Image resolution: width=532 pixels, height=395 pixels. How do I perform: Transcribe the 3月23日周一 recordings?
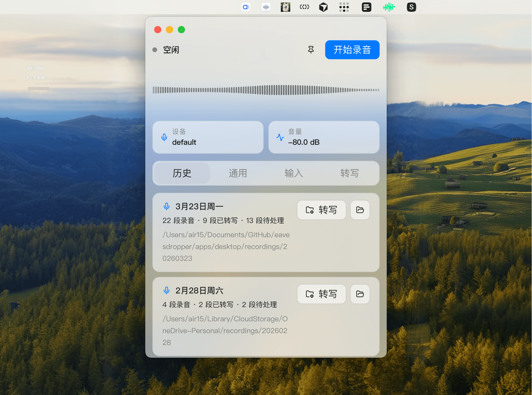pos(321,210)
